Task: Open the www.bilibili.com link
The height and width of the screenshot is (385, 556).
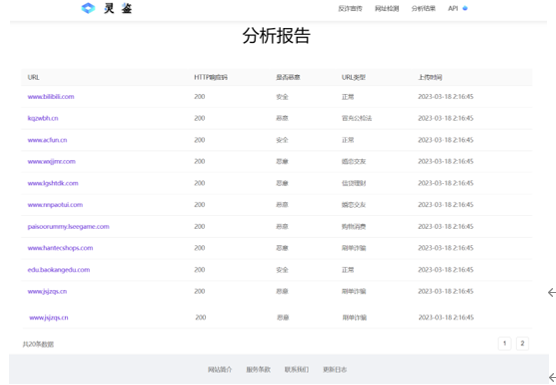Action: pos(51,97)
